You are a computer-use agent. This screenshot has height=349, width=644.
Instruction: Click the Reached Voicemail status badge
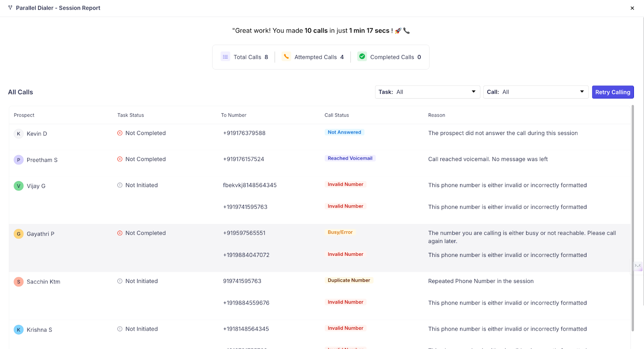[x=350, y=158]
